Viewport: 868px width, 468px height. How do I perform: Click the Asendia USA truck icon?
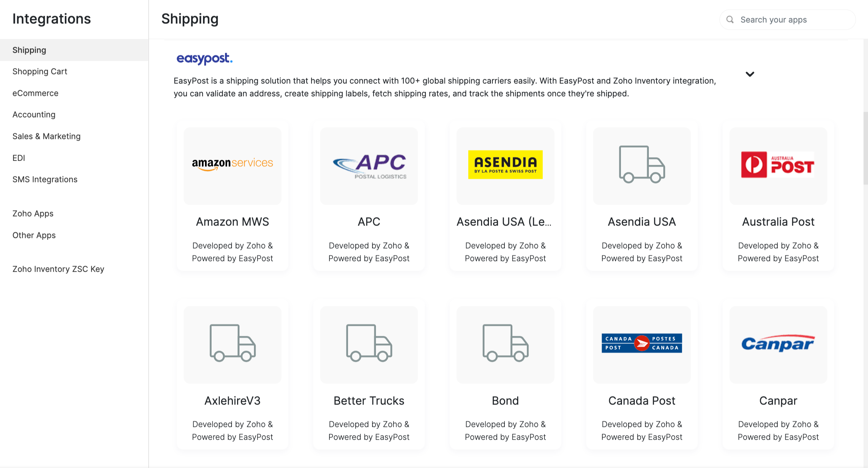click(642, 165)
